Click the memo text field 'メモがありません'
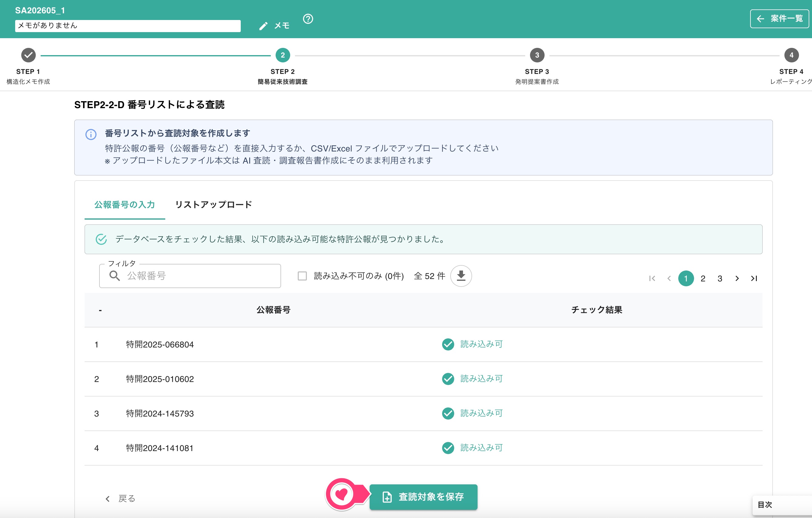The height and width of the screenshot is (518, 812). (128, 25)
